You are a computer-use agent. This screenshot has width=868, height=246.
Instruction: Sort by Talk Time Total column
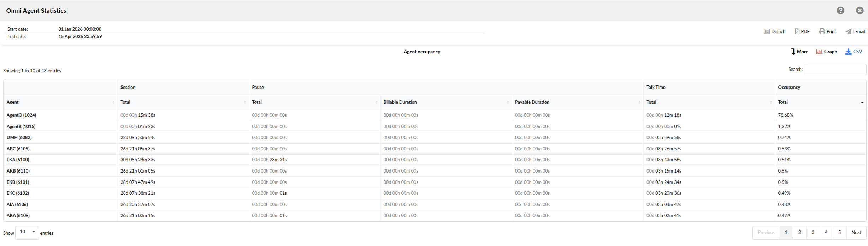pyautogui.click(x=708, y=102)
